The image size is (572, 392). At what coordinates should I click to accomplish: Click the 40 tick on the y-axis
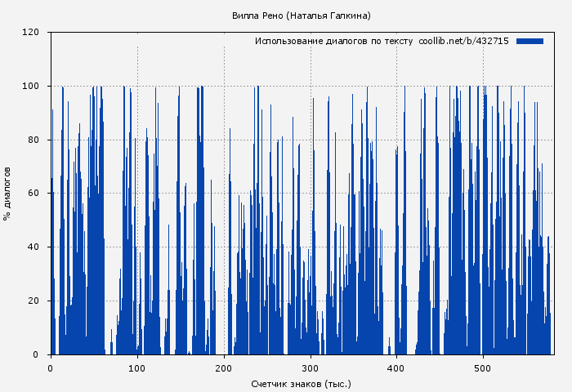[x=34, y=247]
